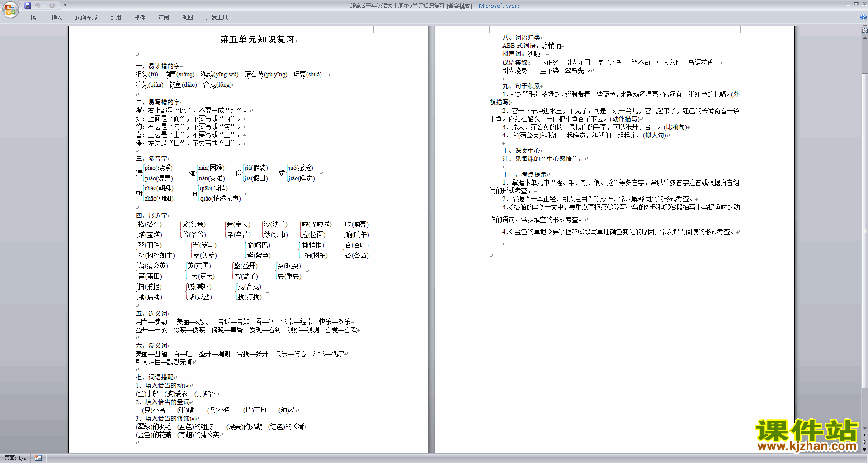Click heading 一、易读错的字
This screenshot has width=868, height=463.
click(158, 66)
